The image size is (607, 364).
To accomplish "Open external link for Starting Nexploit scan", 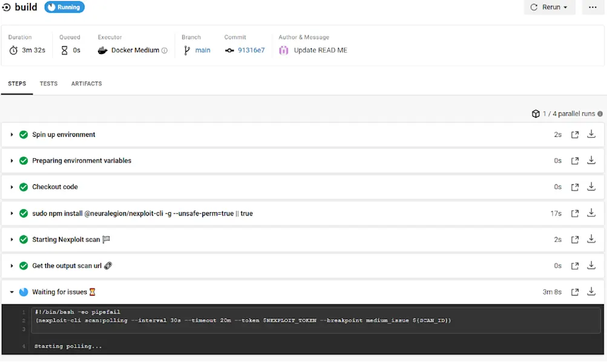I will [x=574, y=239].
